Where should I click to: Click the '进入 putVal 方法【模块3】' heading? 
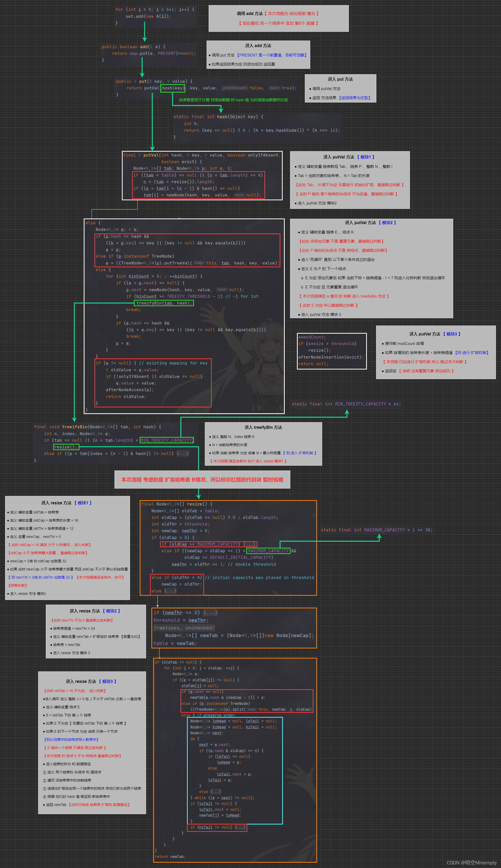[x=435, y=334]
